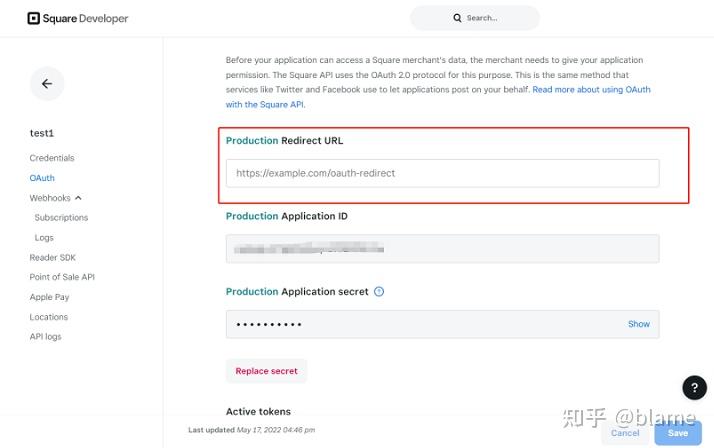This screenshot has width=714, height=448.
Task: Go to Reader SDK section
Action: [52, 257]
